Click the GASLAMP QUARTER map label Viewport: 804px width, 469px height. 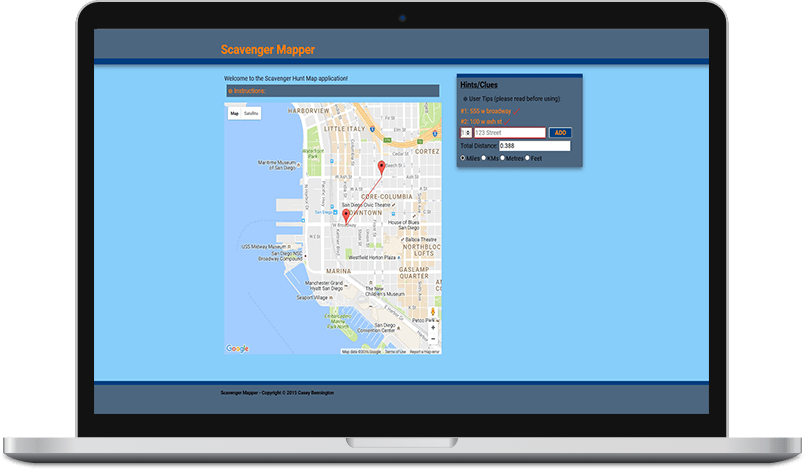tap(414, 273)
